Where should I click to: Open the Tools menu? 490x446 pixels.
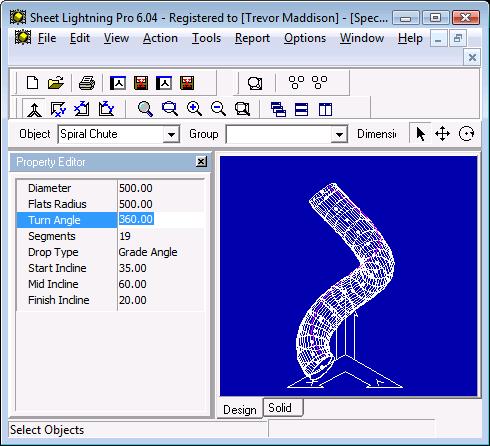tap(206, 38)
